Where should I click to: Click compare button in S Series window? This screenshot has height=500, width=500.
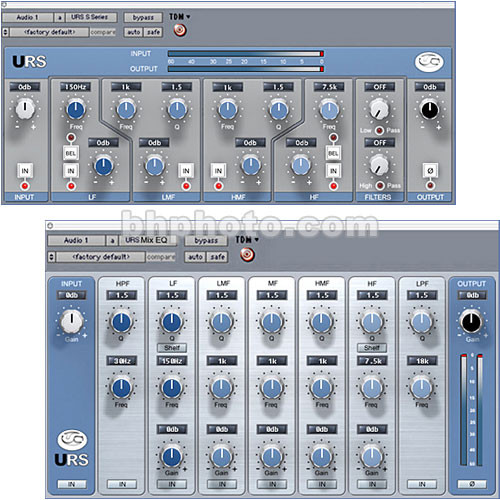tap(103, 32)
